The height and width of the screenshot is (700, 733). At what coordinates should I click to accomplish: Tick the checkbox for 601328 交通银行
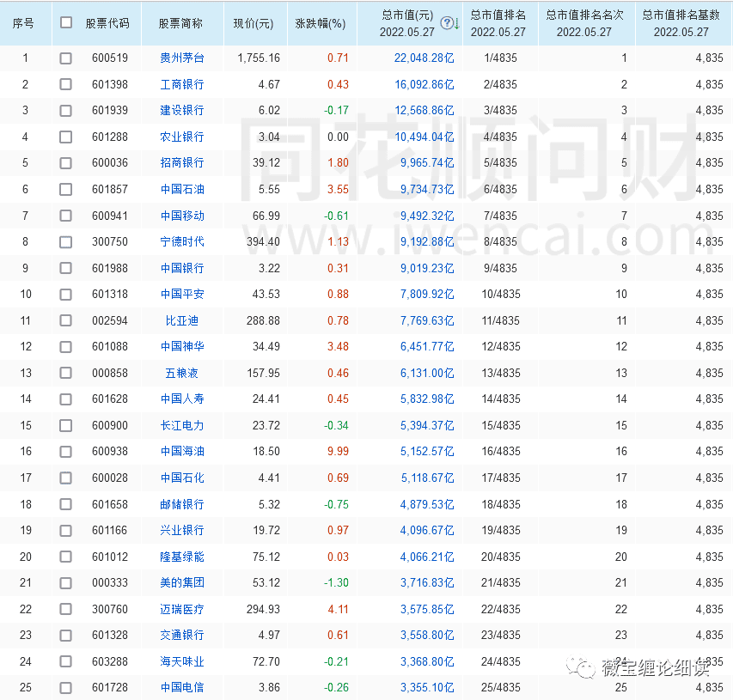[66, 636]
